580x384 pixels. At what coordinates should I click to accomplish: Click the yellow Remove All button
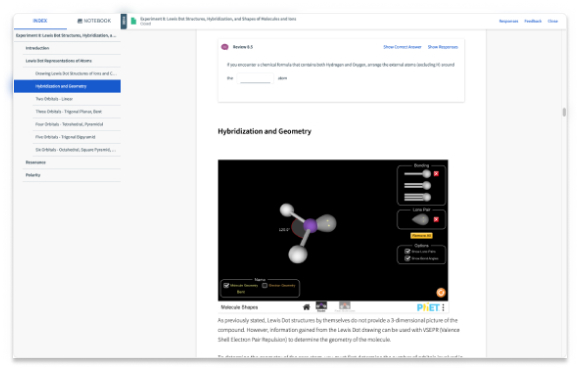coord(421,236)
